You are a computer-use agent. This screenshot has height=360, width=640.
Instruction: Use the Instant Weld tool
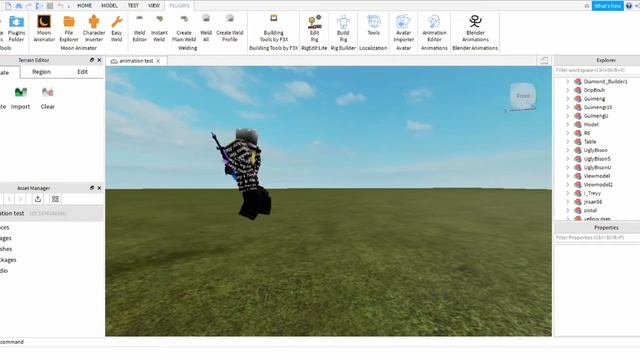159,29
